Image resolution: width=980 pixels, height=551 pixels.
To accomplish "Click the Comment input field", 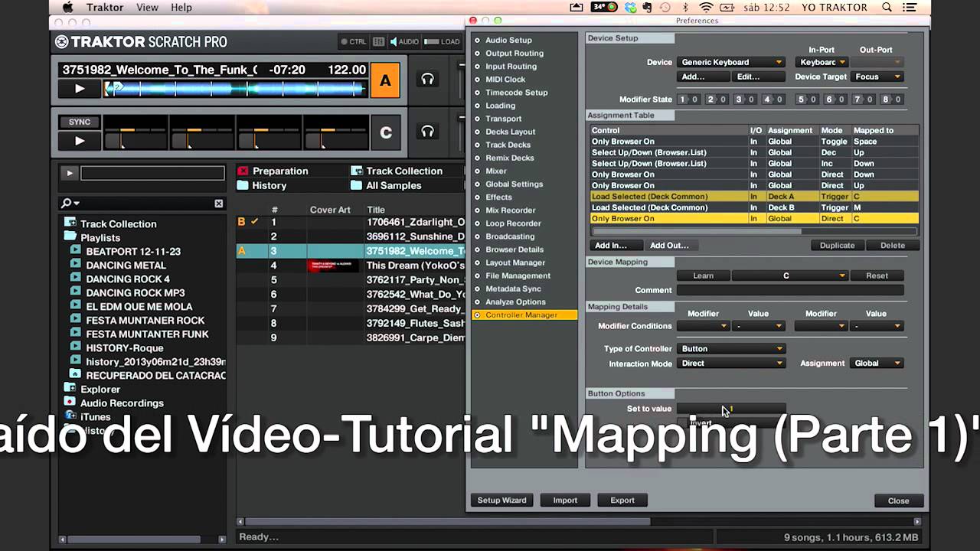I will pyautogui.click(x=790, y=290).
